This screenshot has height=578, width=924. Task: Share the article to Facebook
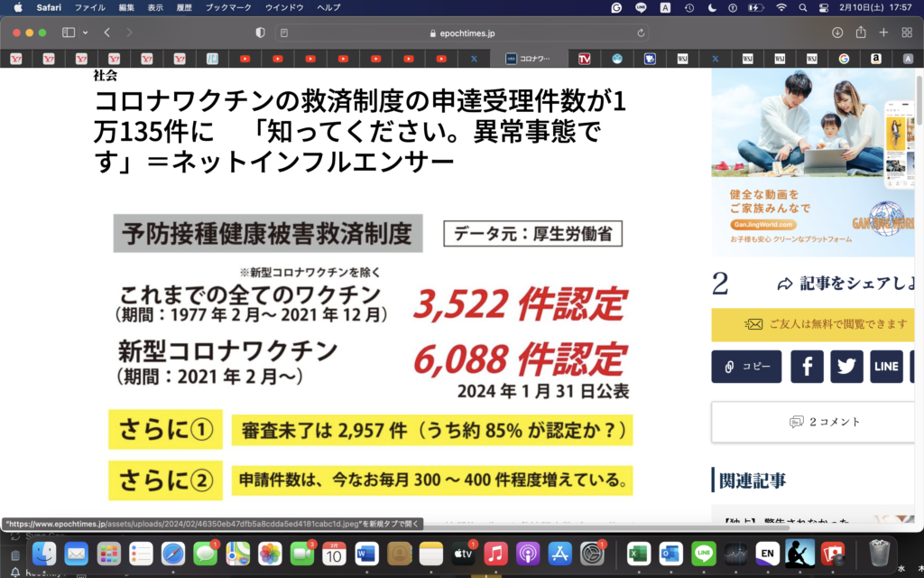click(x=807, y=366)
